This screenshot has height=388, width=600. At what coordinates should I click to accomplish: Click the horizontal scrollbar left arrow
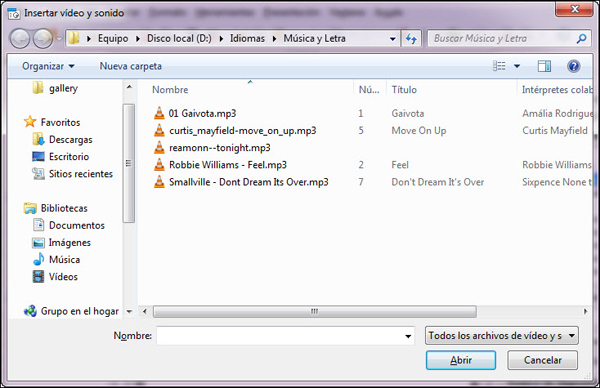click(x=145, y=311)
